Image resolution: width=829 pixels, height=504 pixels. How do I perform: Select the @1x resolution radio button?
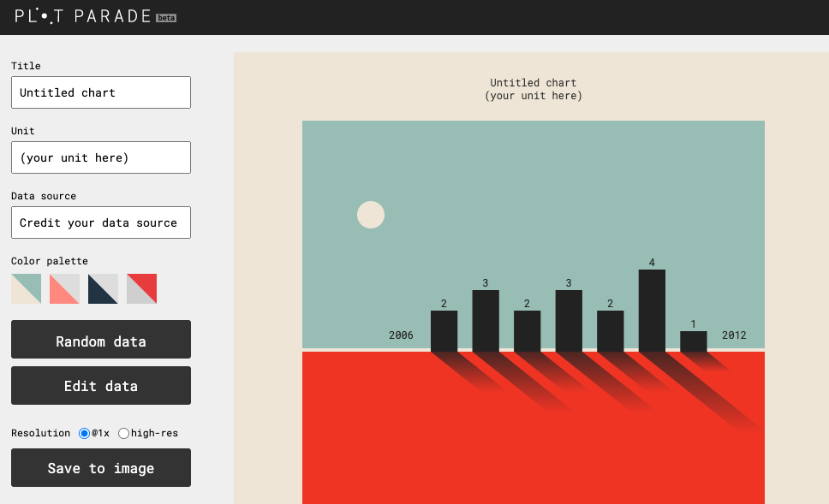pyautogui.click(x=85, y=434)
